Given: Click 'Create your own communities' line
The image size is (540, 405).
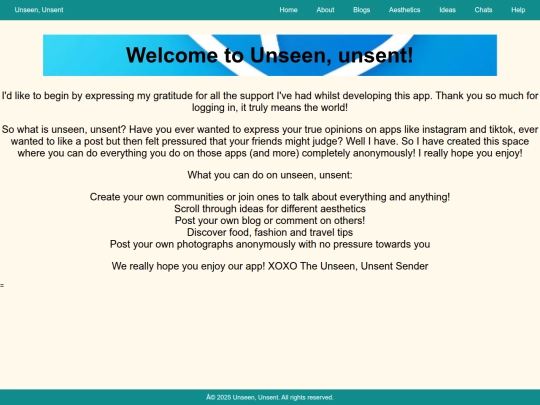Looking at the screenshot, I should tap(270, 197).
